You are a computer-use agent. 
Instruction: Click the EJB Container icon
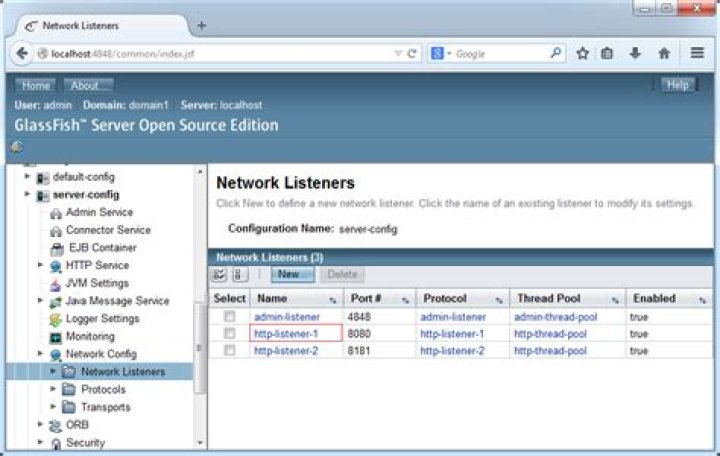pyautogui.click(x=57, y=248)
